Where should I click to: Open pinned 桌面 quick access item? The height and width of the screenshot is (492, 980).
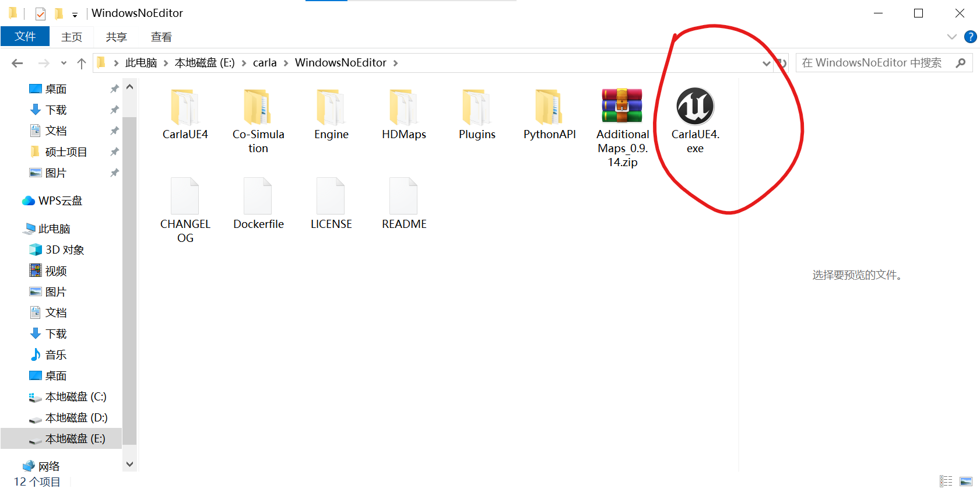coord(48,89)
